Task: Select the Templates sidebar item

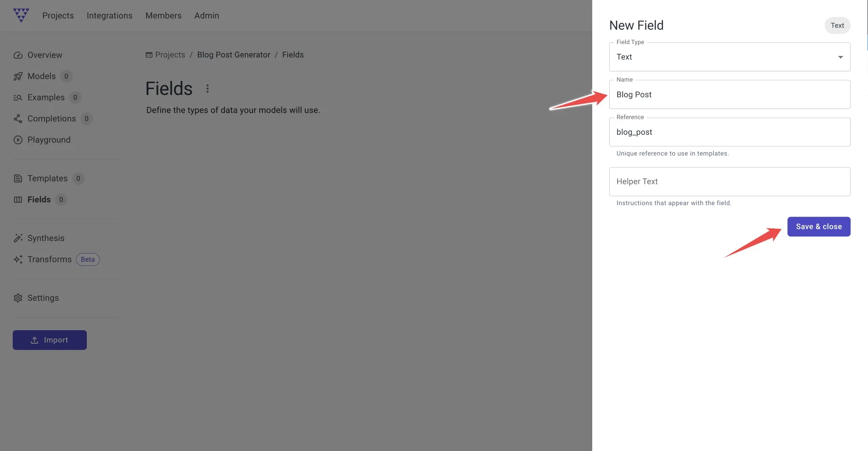Action: [47, 178]
